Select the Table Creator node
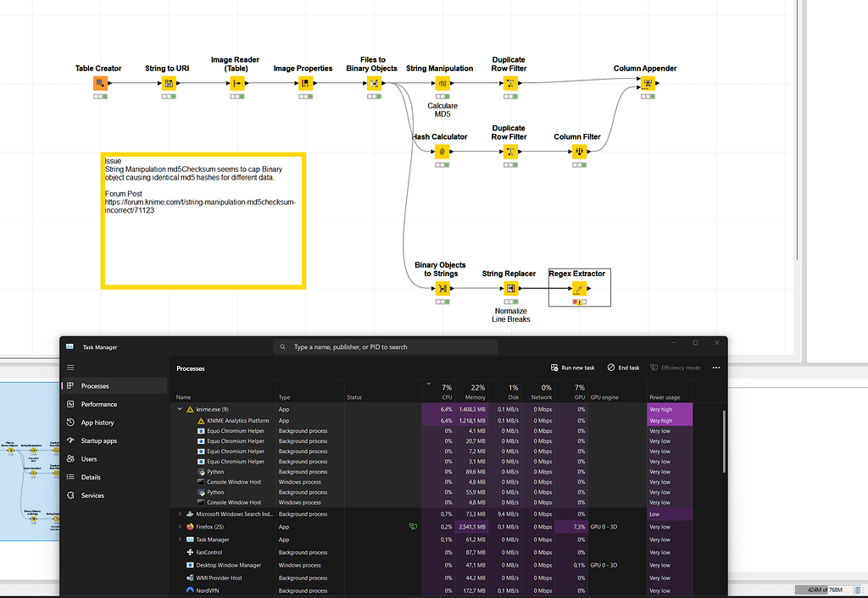Screen dimensions: 868x598 pyautogui.click(x=99, y=83)
